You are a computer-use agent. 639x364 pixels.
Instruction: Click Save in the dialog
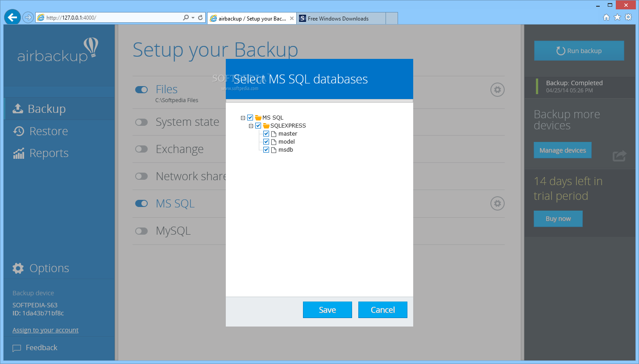click(x=328, y=310)
